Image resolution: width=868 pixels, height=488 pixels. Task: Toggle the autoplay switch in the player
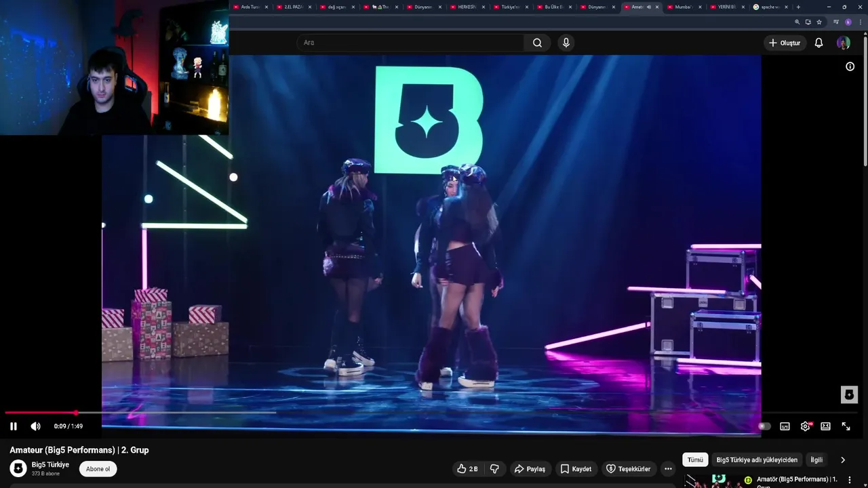click(x=764, y=426)
